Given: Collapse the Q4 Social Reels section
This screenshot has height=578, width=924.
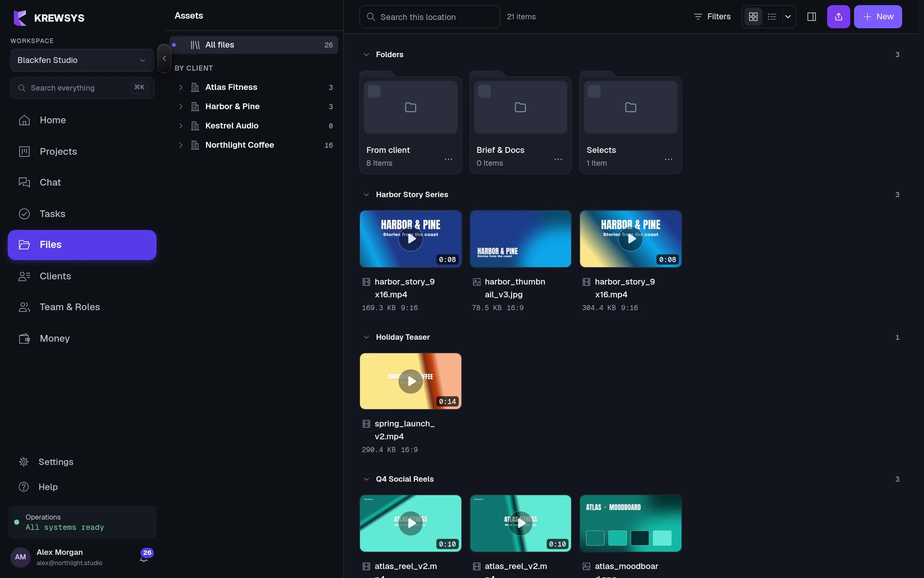Looking at the screenshot, I should [366, 479].
